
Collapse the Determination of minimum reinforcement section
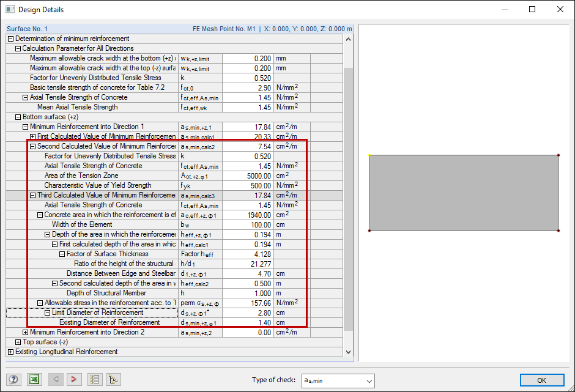click(10, 39)
